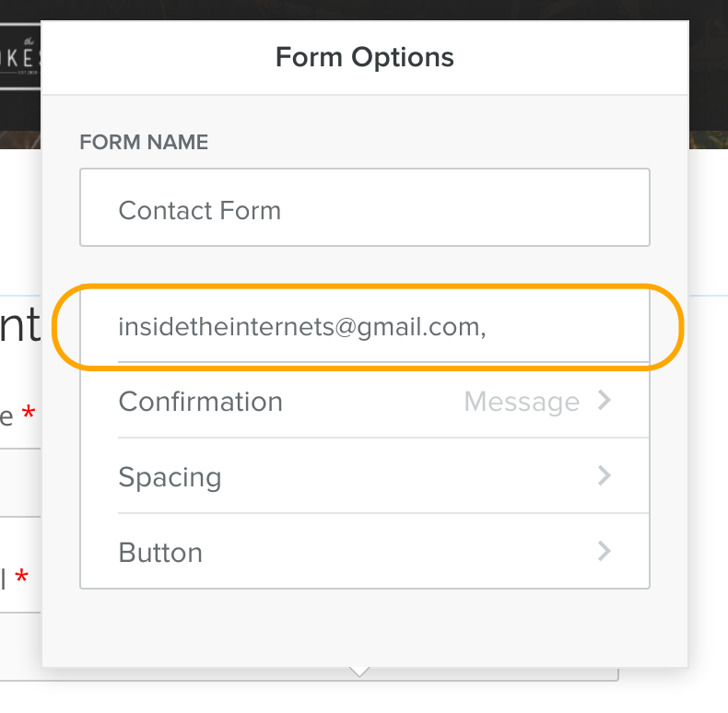
Task: Click the popup pointer caret at the bottom
Action: tap(358, 672)
